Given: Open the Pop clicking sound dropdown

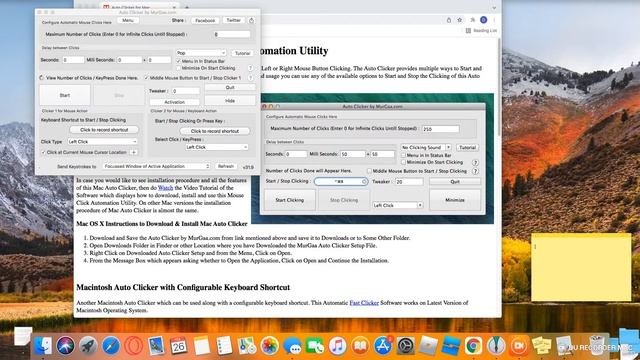Looking at the screenshot, I should tap(201, 53).
